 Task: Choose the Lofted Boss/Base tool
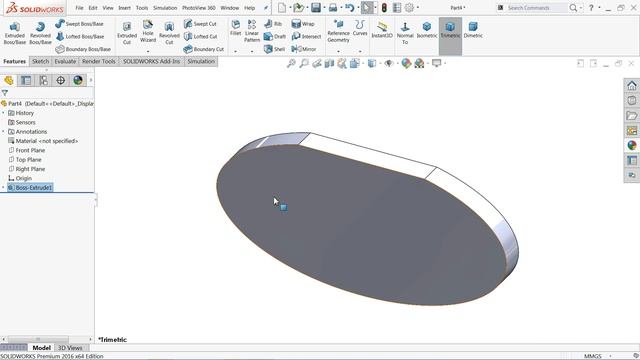tap(80, 36)
